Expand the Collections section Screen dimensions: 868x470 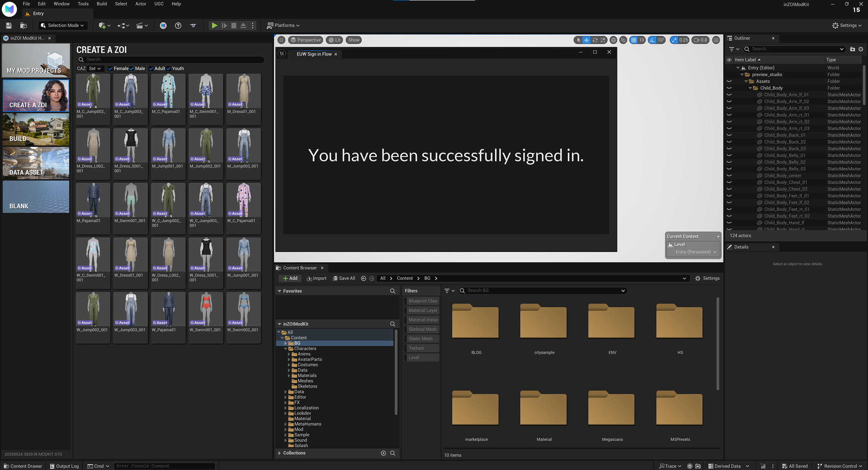tap(279, 453)
